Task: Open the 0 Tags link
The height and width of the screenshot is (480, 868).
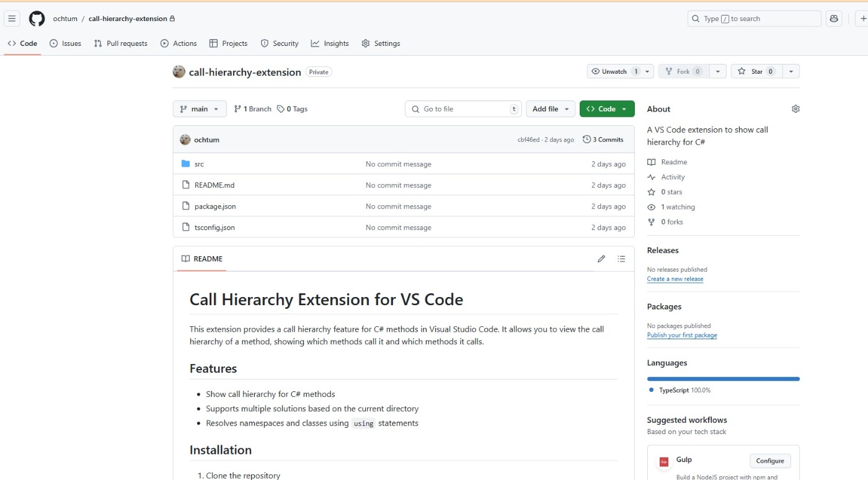Action: point(292,109)
